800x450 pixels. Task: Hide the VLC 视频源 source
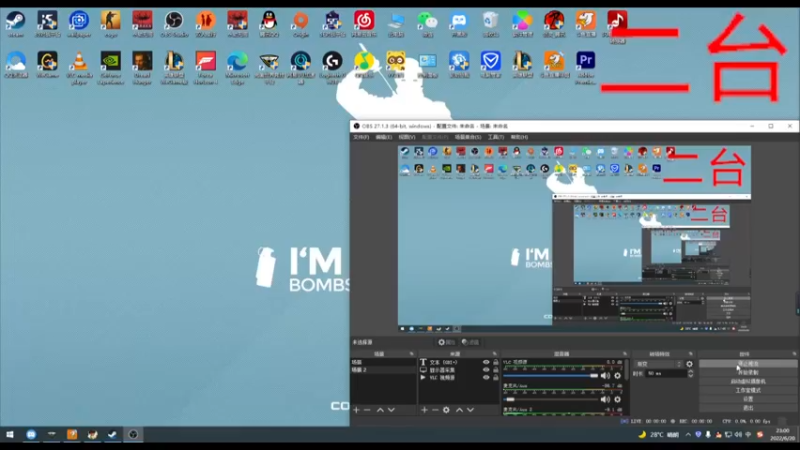486,378
